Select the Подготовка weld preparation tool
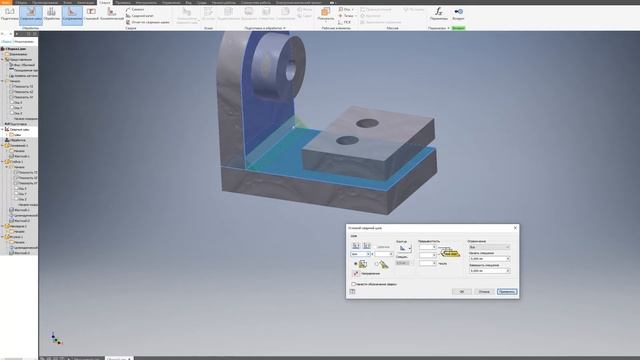 (x=9, y=14)
